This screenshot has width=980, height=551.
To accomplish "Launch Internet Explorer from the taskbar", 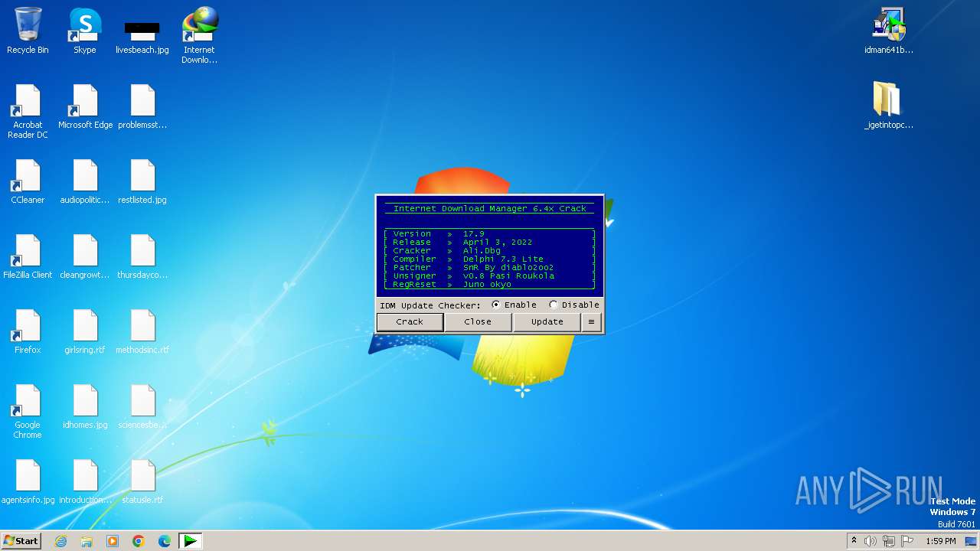I will pos(61,541).
